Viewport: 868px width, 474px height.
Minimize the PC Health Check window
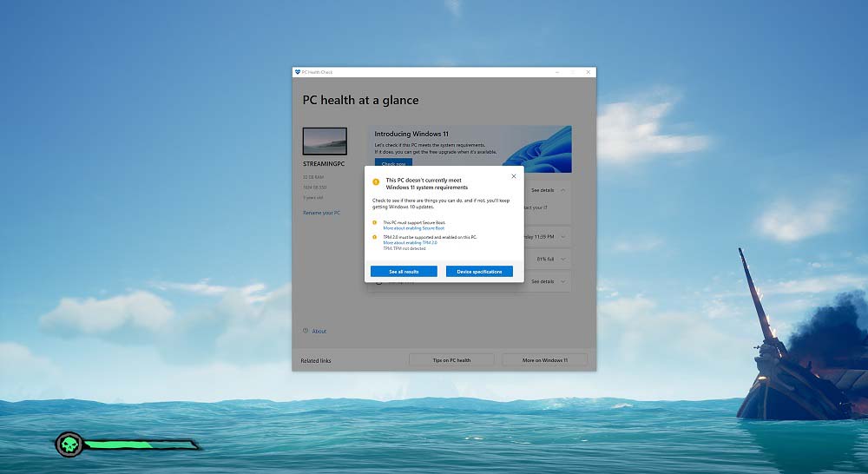pyautogui.click(x=557, y=72)
